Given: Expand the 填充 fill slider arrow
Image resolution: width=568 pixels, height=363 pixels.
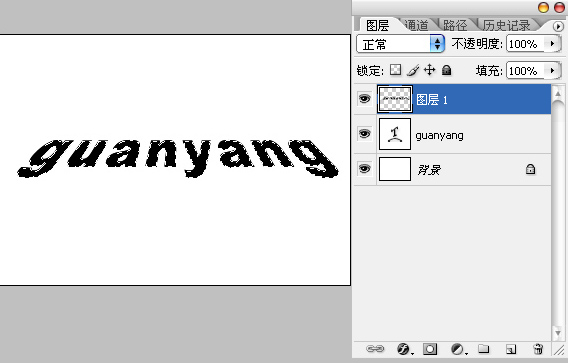Looking at the screenshot, I should pyautogui.click(x=552, y=70).
